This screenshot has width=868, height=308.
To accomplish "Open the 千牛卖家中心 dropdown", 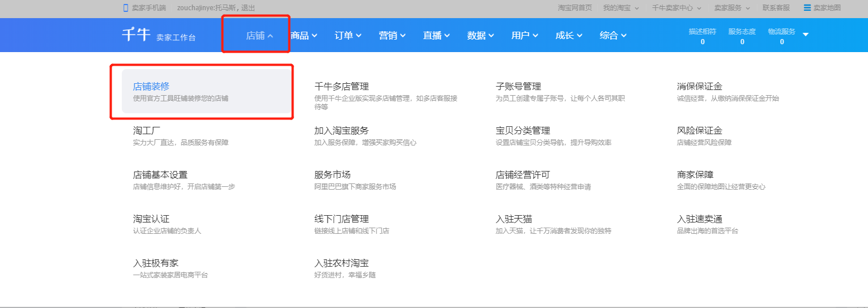I will coord(676,8).
